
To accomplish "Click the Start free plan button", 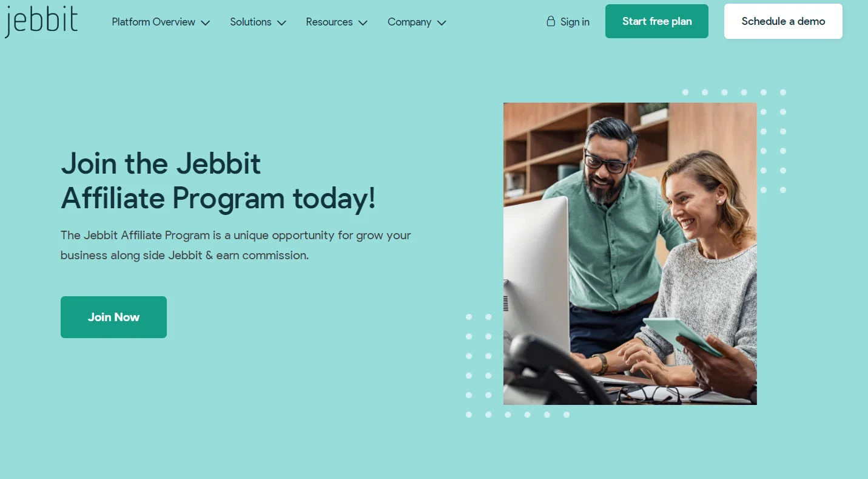I will point(657,21).
